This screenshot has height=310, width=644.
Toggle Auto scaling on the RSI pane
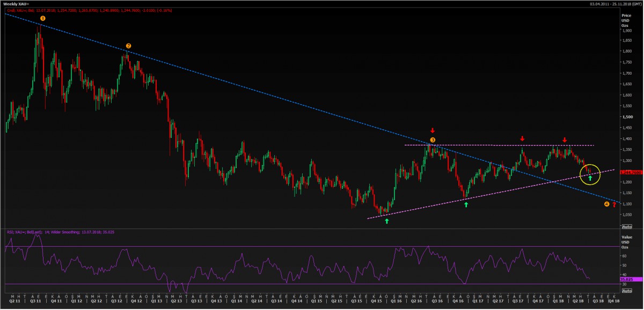click(626, 290)
